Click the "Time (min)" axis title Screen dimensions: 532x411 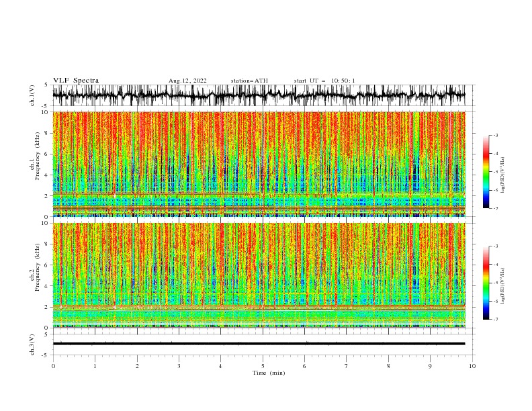coord(269,373)
